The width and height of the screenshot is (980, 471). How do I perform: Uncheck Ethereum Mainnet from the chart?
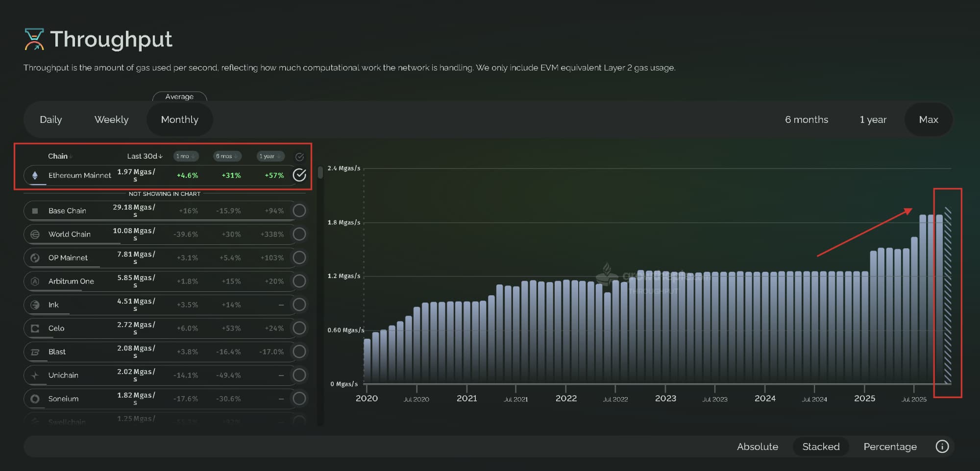[299, 175]
